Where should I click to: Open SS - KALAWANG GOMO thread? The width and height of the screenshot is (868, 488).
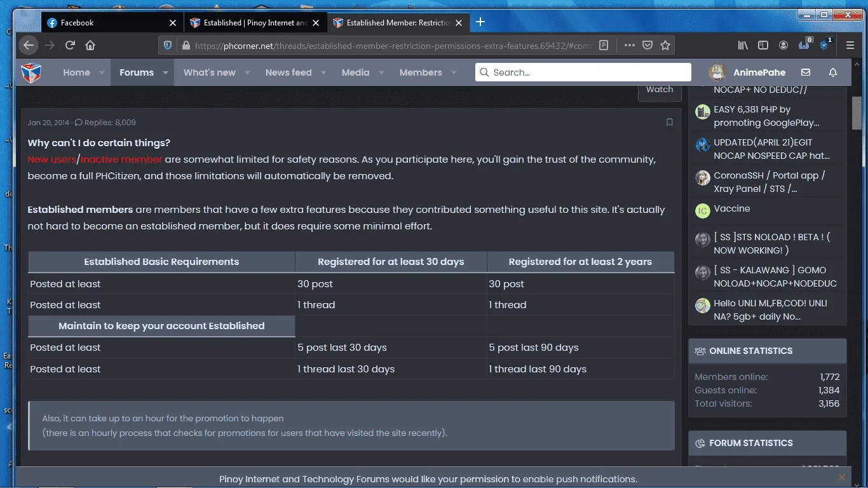pos(775,277)
